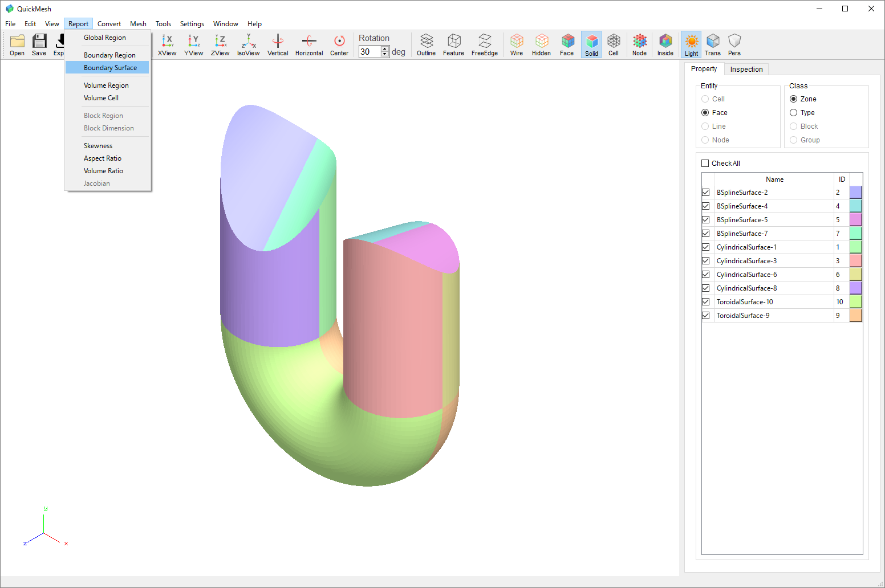The height and width of the screenshot is (588, 885).
Task: Click the ID column header
Action: [x=842, y=179]
